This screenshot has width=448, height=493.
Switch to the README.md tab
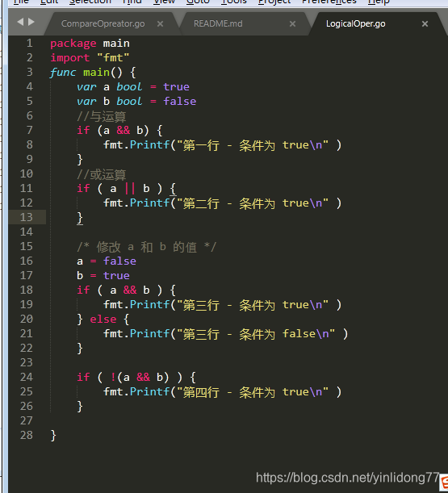pyautogui.click(x=218, y=24)
